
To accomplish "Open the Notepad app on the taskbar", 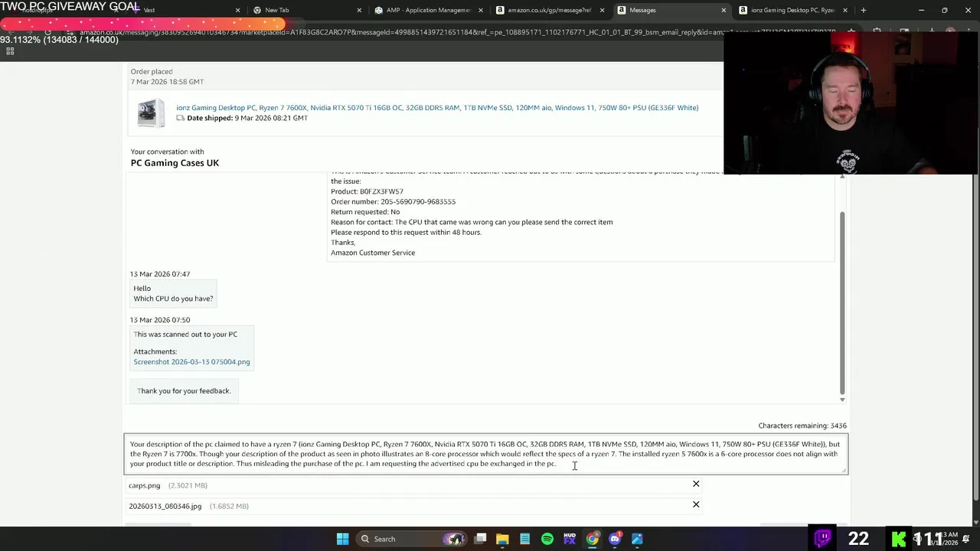I will point(524,539).
